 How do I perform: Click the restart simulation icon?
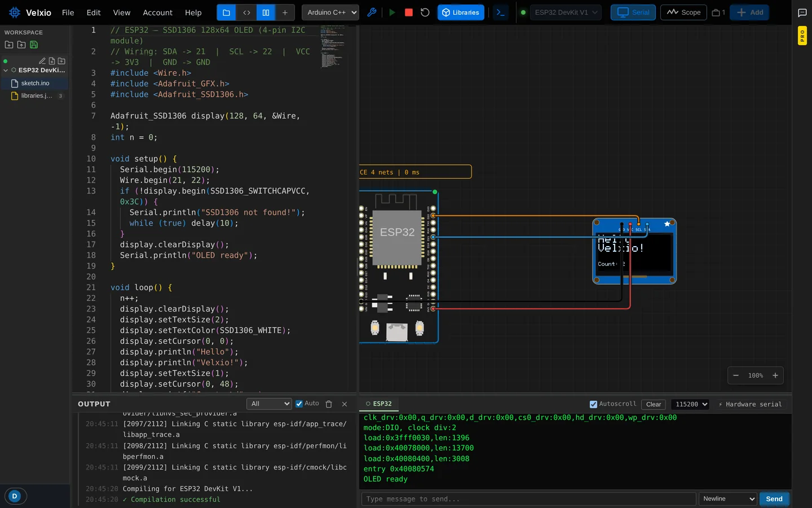pos(425,12)
